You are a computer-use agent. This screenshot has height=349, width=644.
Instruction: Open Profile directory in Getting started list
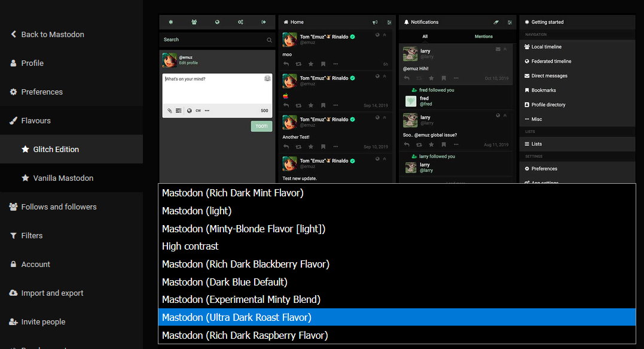point(578,105)
